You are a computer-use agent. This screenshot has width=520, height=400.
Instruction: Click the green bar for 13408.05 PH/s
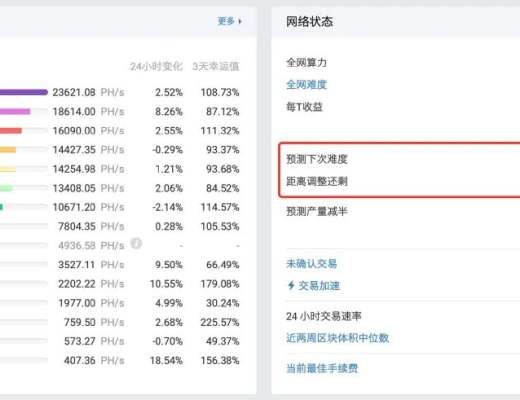tap(6, 188)
